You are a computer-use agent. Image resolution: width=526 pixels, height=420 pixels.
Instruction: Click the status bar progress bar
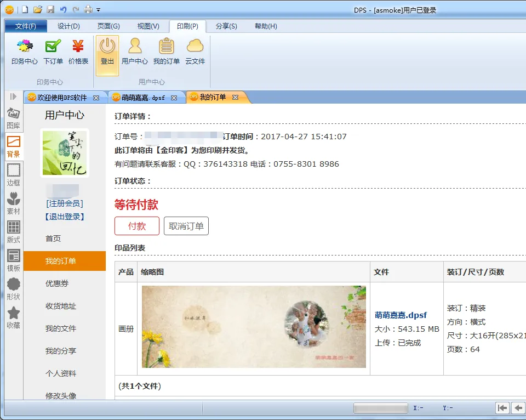click(381, 408)
